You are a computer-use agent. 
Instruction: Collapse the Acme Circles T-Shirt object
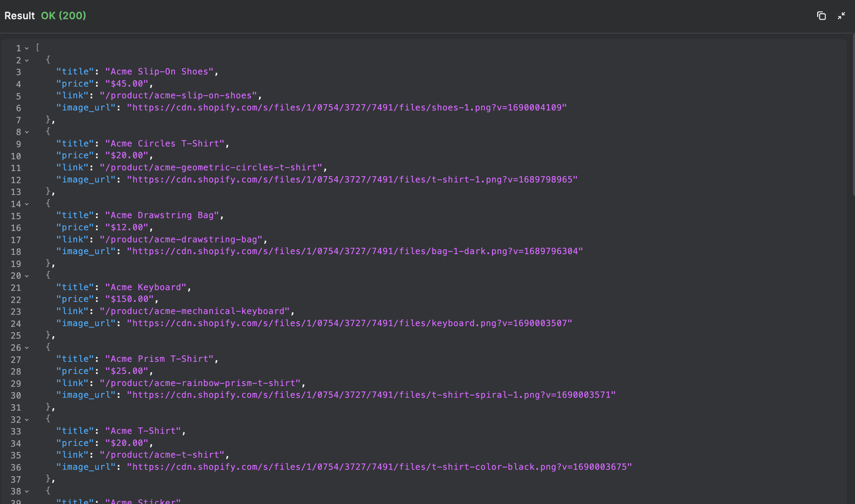27,132
